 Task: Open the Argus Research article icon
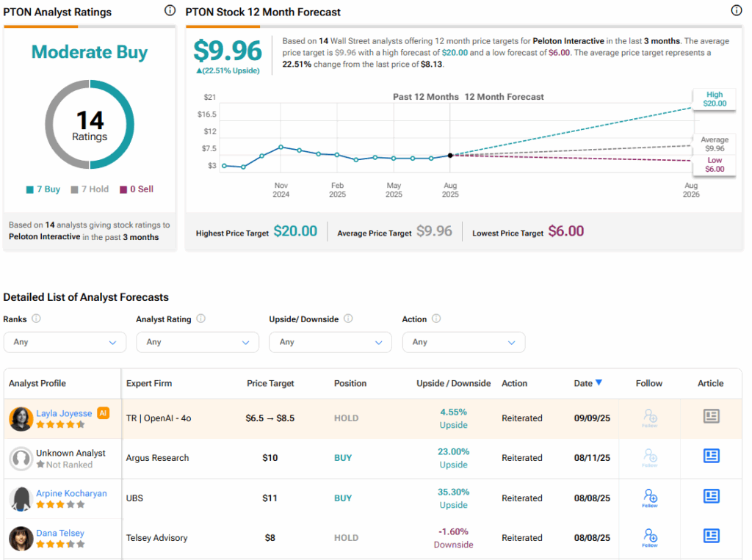[x=711, y=457]
